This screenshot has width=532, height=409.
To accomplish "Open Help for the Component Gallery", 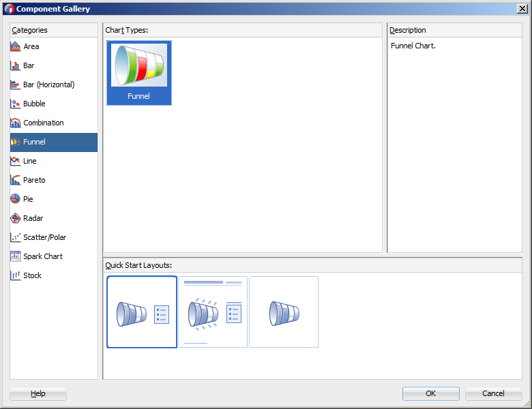I will 38,393.
